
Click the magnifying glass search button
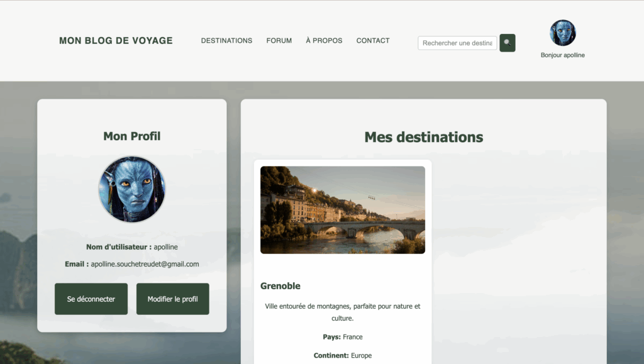tap(508, 43)
